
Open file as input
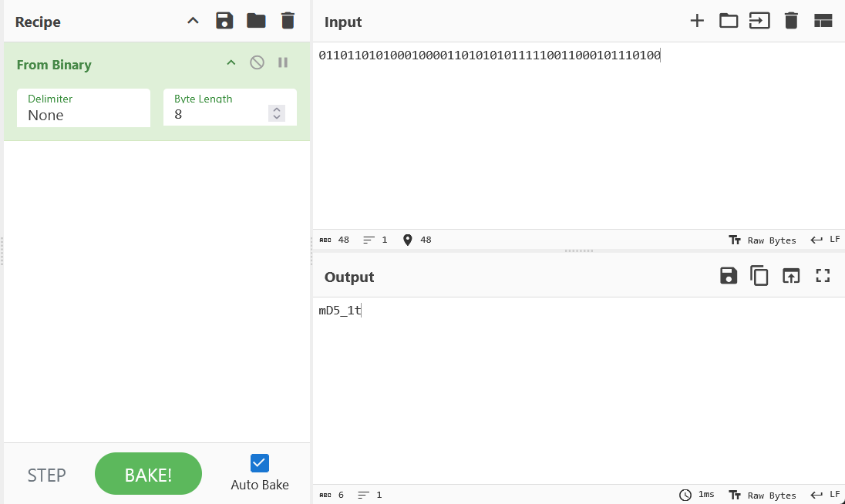coord(759,21)
